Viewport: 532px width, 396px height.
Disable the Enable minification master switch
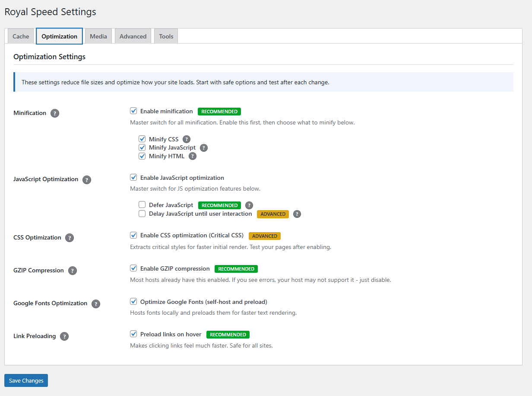[133, 111]
